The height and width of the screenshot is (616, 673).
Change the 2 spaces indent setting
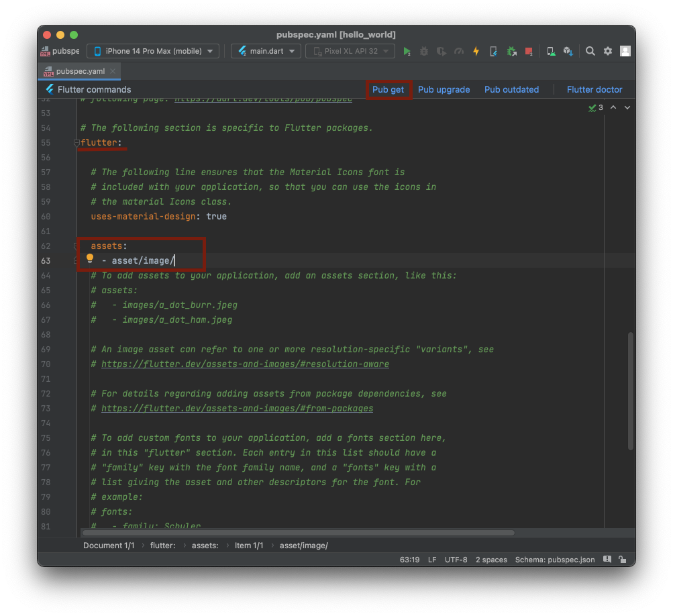pos(491,560)
